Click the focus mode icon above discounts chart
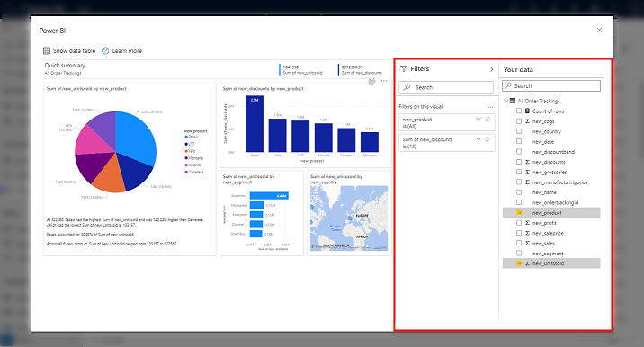 [x=372, y=81]
